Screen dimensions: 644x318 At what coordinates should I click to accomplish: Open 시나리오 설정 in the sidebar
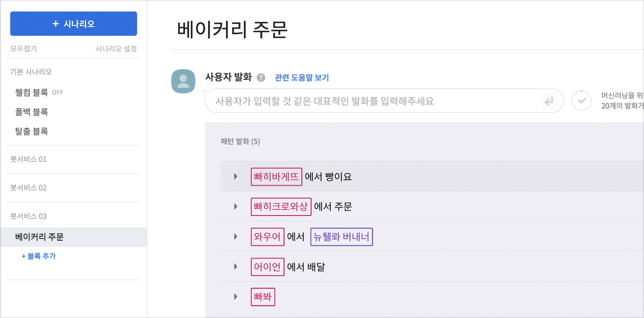(116, 49)
